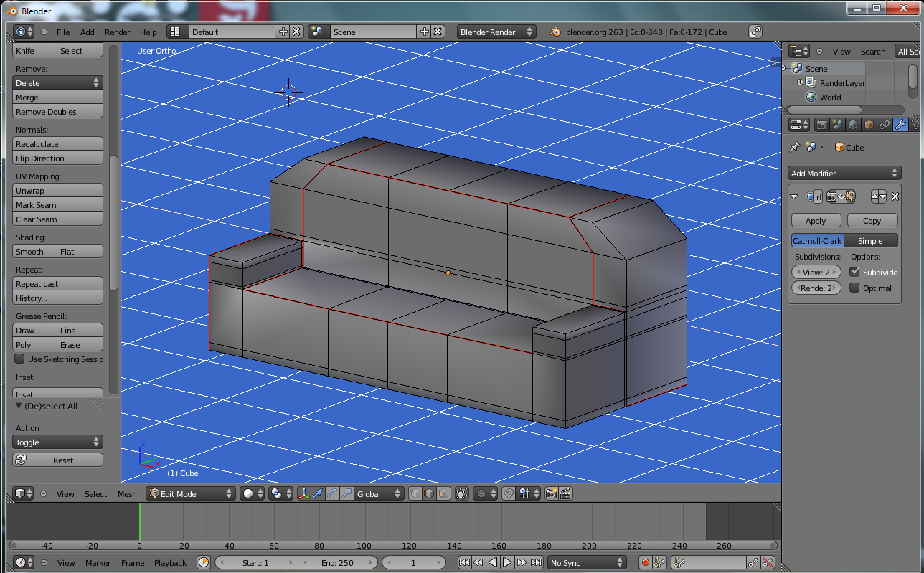Image resolution: width=924 pixels, height=573 pixels.
Task: Click the translate manipulator arrow icon
Action: (318, 493)
